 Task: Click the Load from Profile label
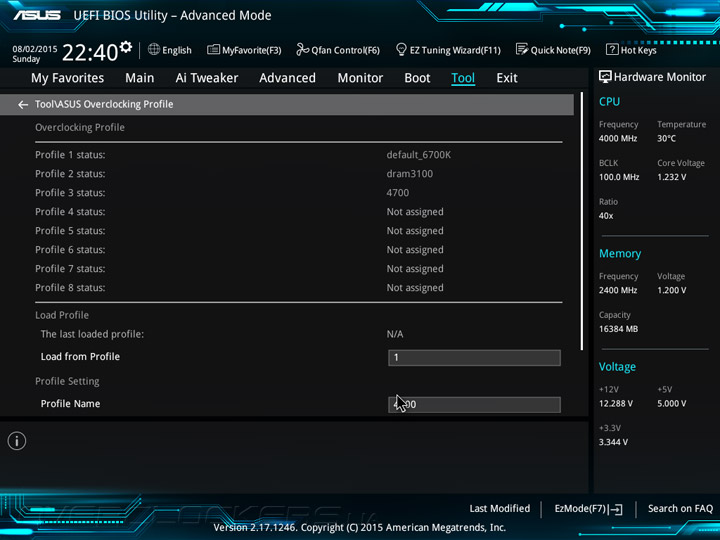80,356
